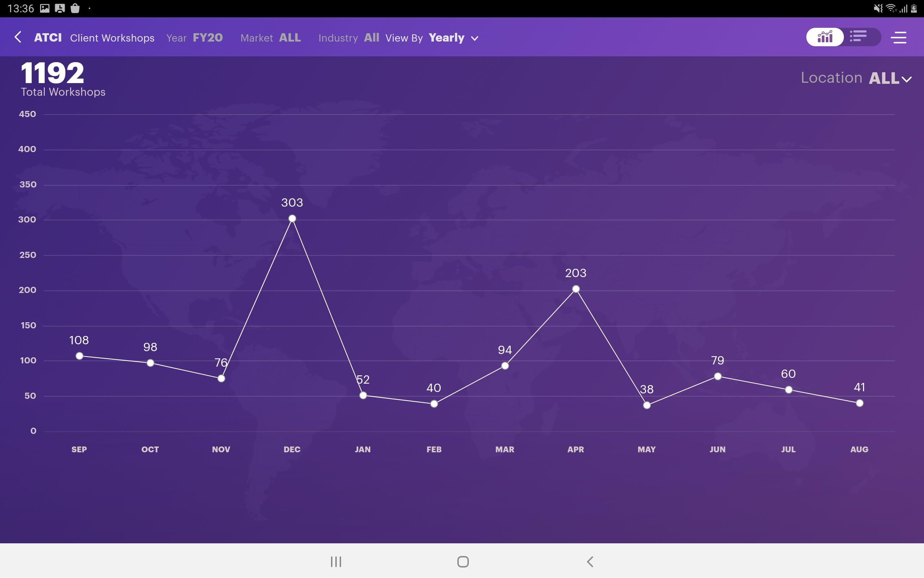Select the SEP data point 108
Viewport: 924px width, 578px height.
[x=79, y=356]
